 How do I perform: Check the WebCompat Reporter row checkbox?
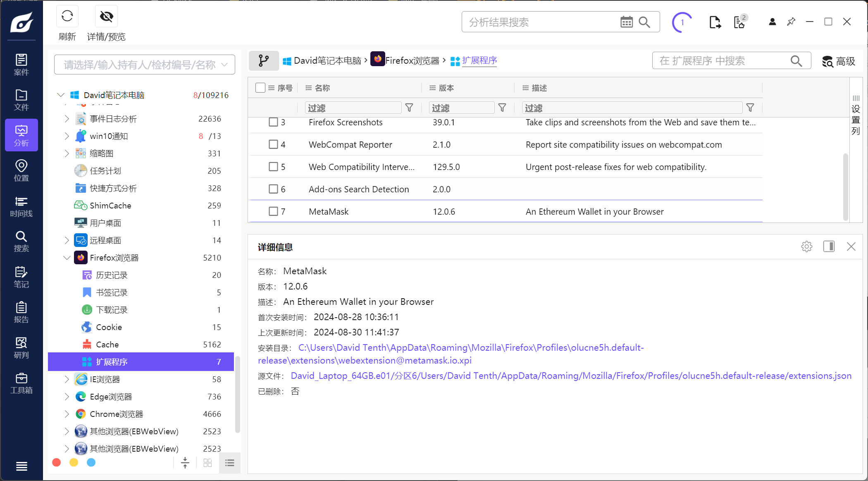pyautogui.click(x=273, y=144)
